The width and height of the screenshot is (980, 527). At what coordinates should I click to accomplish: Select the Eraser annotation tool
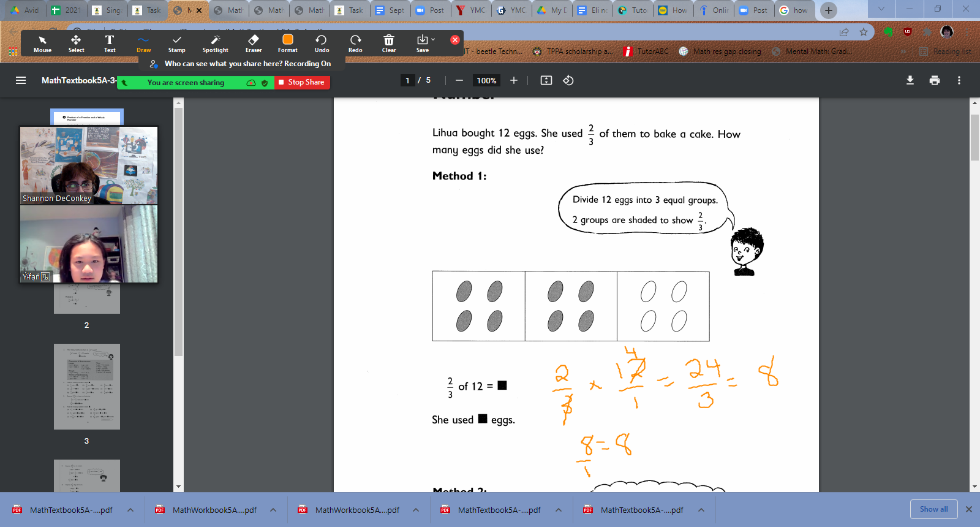[x=254, y=44]
